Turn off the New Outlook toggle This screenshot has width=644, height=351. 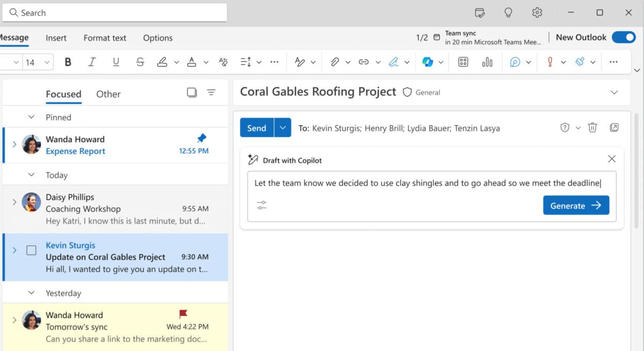point(623,37)
